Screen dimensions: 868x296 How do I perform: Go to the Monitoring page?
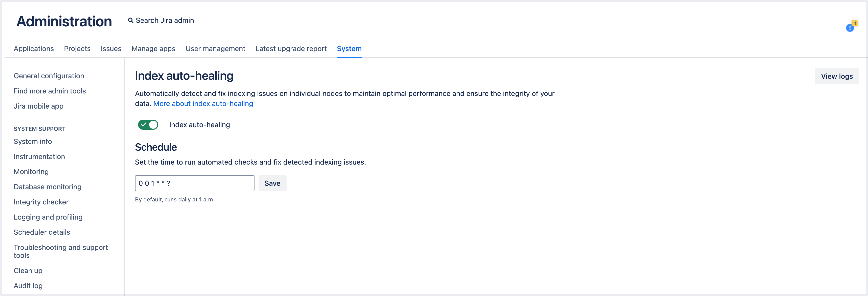[x=31, y=172]
